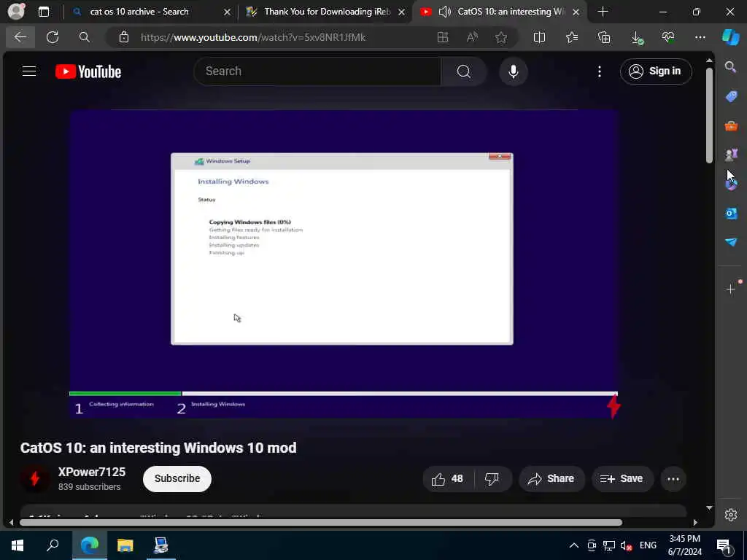Image resolution: width=747 pixels, height=560 pixels.
Task: Open YouTube settings three-dot menu
Action: tap(600, 71)
